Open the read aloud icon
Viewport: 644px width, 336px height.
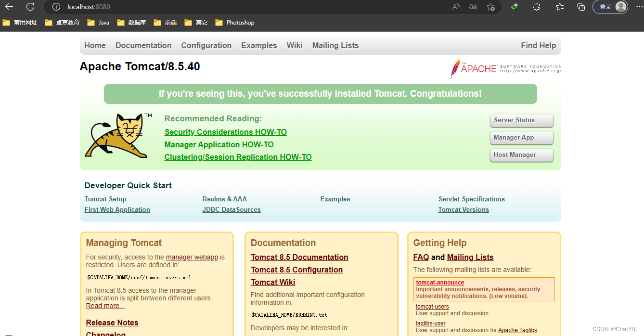[456, 7]
